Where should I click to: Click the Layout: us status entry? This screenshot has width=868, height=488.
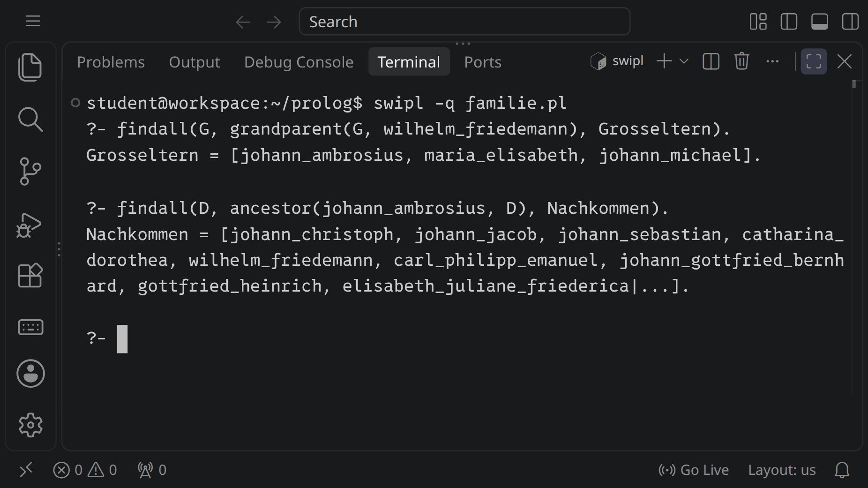tap(782, 470)
